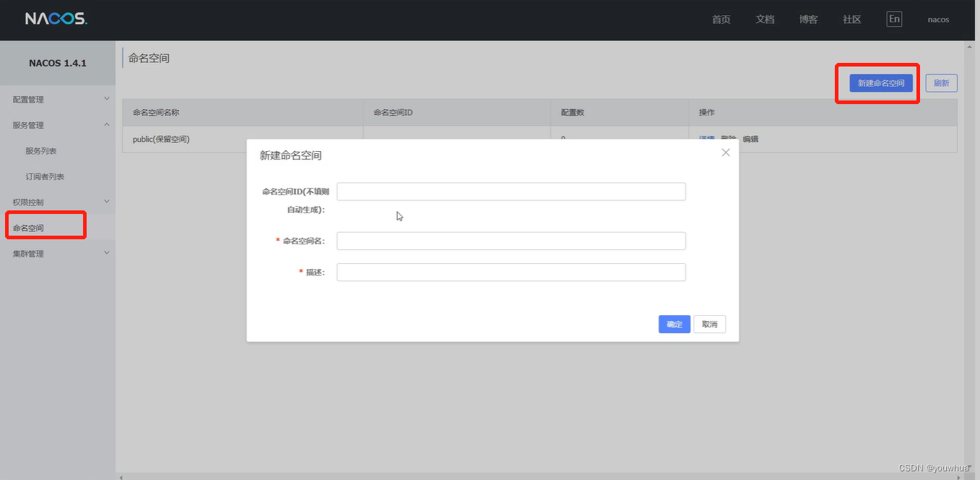Open 社区 in top navigation
The image size is (980, 480).
[852, 20]
